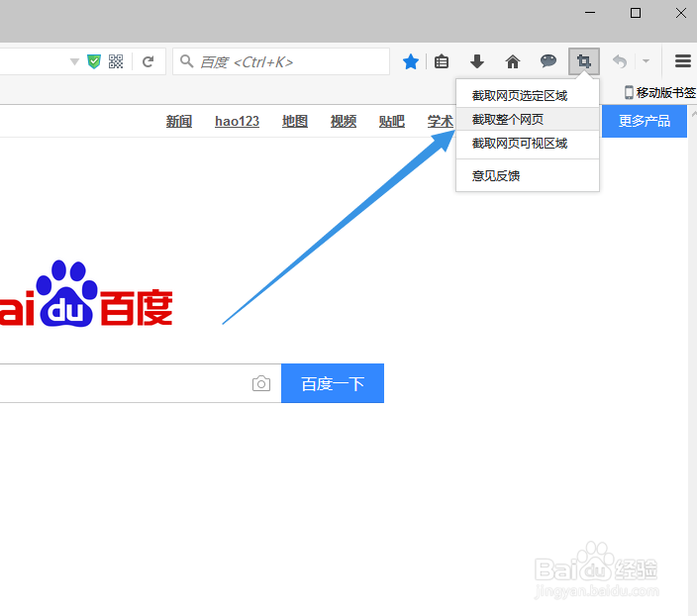Click the blue bookmark star icon
The image size is (697, 616).
click(411, 61)
